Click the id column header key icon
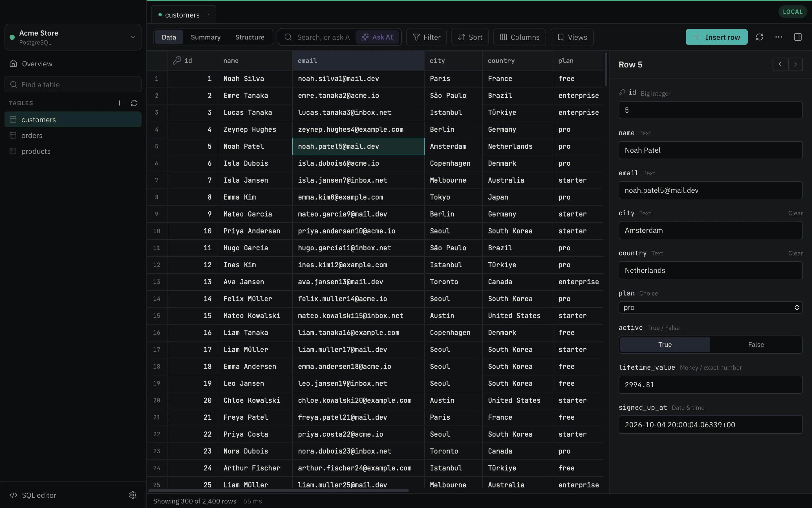Viewport: 812px width, 508px height. pyautogui.click(x=177, y=60)
